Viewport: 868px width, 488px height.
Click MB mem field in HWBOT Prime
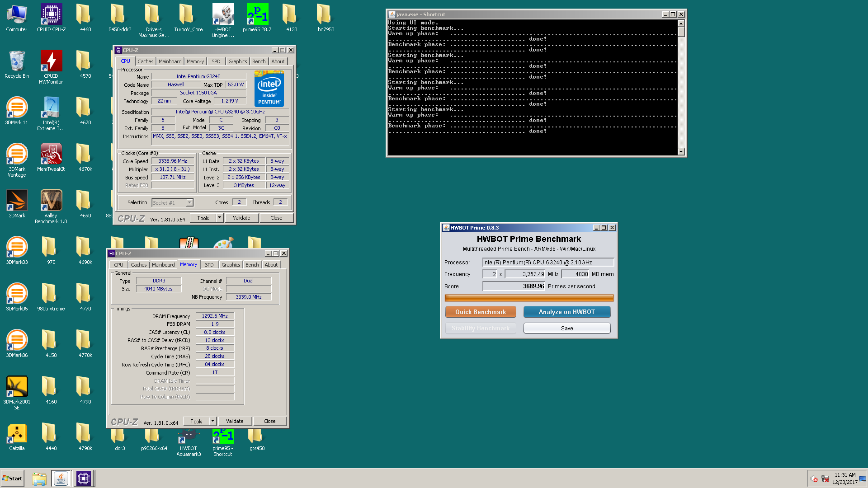(x=576, y=274)
